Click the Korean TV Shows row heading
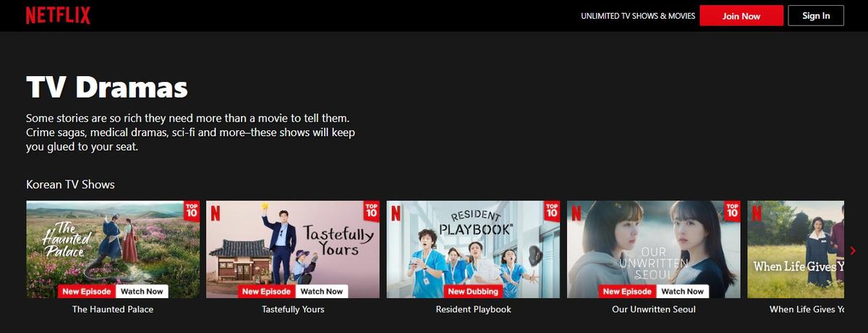The height and width of the screenshot is (333, 868). point(70,185)
